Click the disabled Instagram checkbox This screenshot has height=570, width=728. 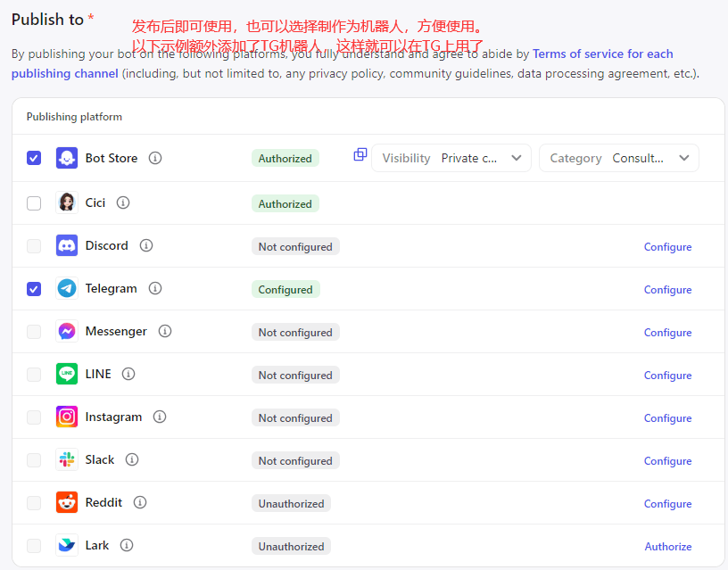(34, 417)
